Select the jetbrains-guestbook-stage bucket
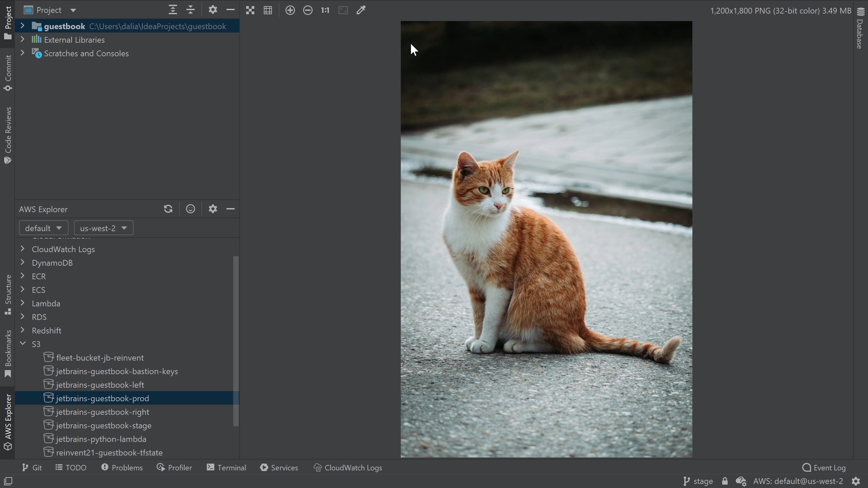 (104, 425)
